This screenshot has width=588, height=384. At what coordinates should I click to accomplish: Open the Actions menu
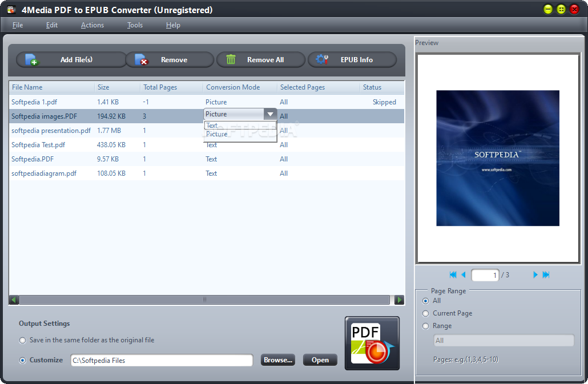tap(92, 25)
